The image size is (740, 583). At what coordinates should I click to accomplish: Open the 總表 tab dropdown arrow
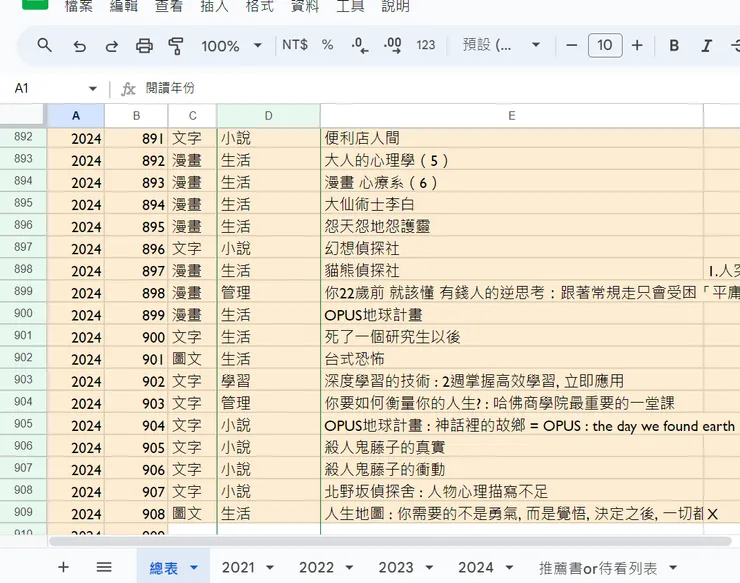point(194,567)
